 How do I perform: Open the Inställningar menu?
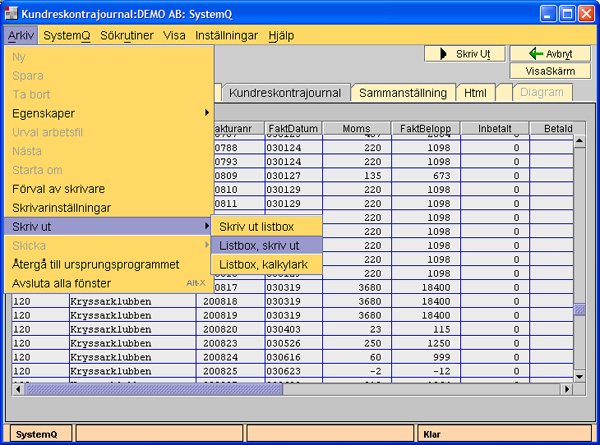[x=226, y=35]
